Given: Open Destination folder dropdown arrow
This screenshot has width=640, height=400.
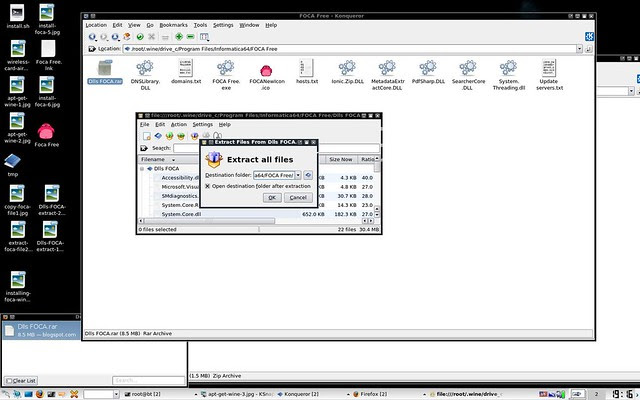Looking at the screenshot, I should pos(298,175).
